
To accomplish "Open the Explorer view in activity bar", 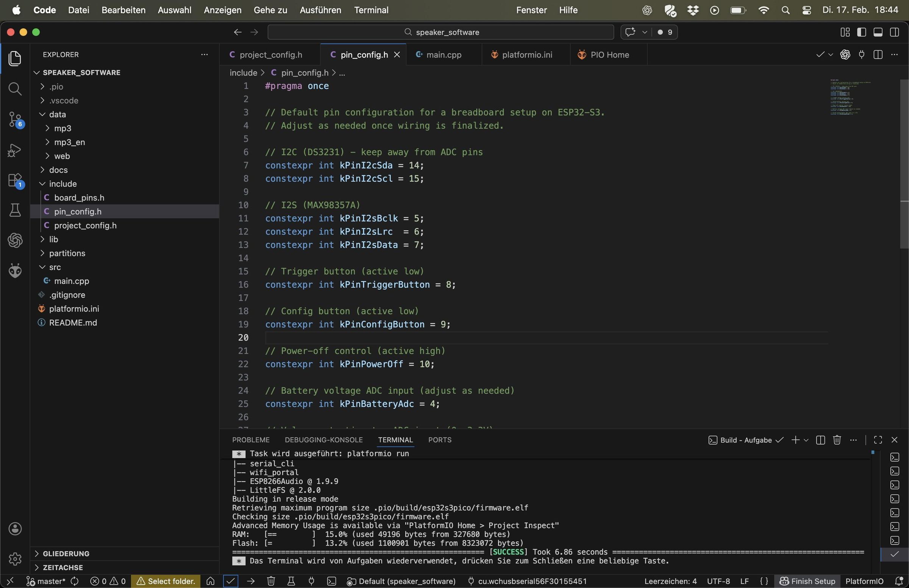I will pos(15,58).
